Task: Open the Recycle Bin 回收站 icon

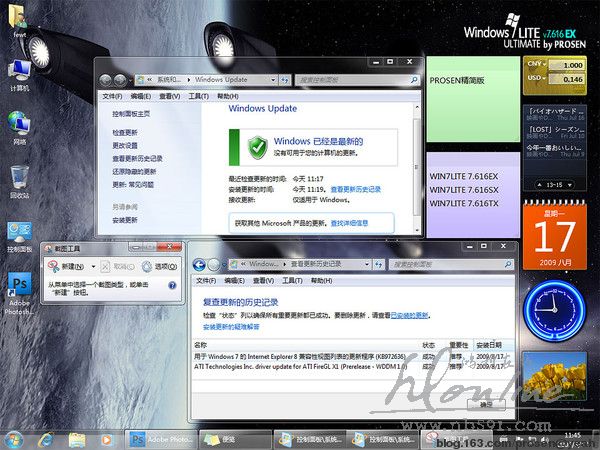Action: [19, 178]
